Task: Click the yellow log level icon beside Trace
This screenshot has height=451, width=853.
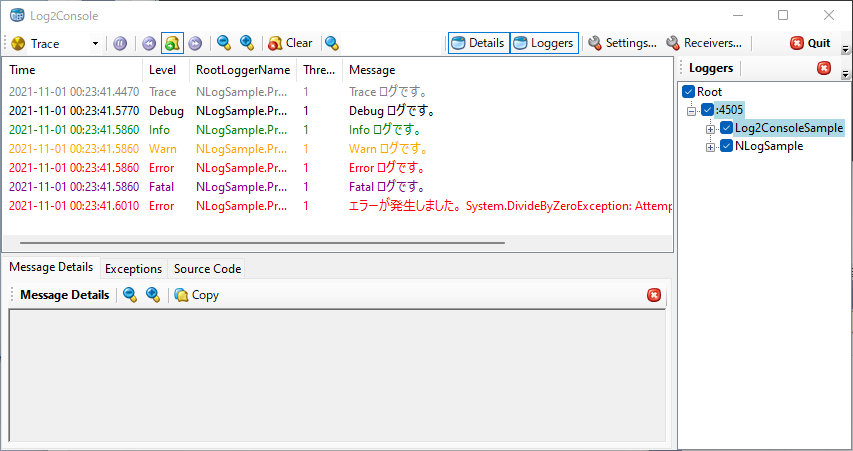Action: coord(18,44)
